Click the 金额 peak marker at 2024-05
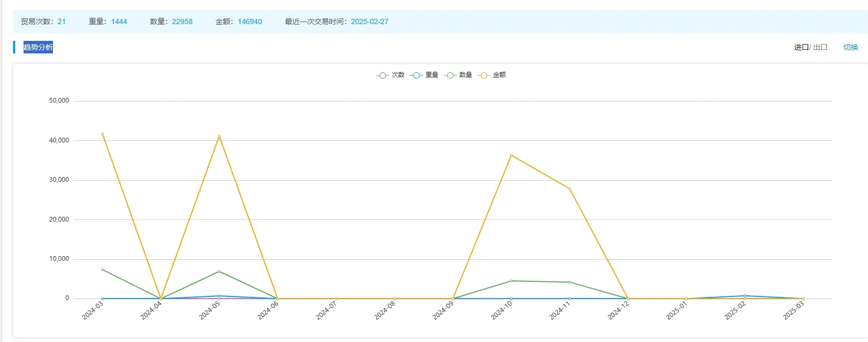The width and height of the screenshot is (868, 342). coord(219,136)
